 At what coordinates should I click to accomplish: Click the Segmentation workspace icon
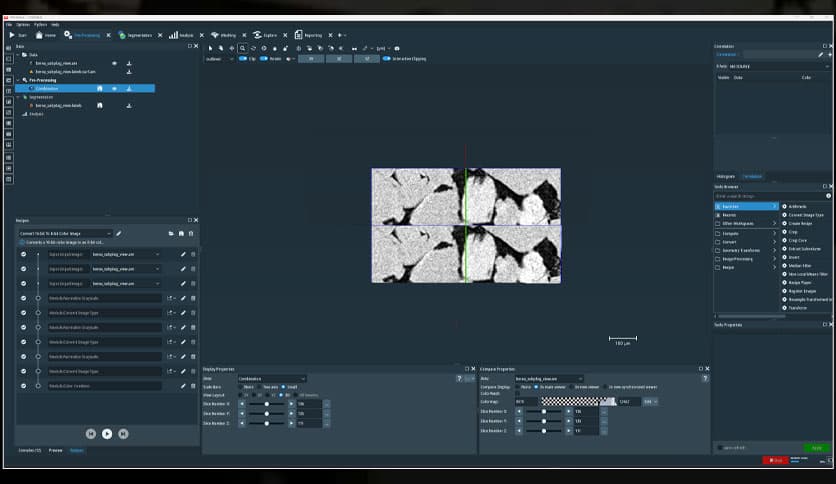(x=121, y=35)
